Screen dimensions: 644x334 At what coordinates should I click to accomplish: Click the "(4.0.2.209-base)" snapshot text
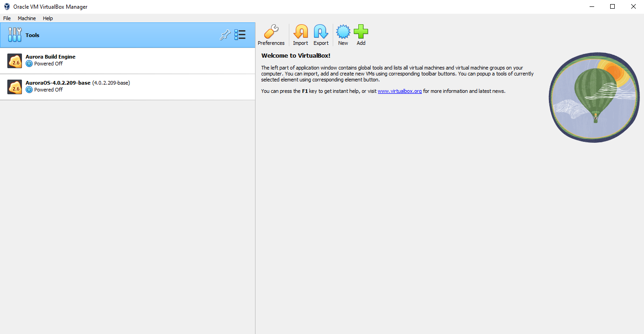111,83
